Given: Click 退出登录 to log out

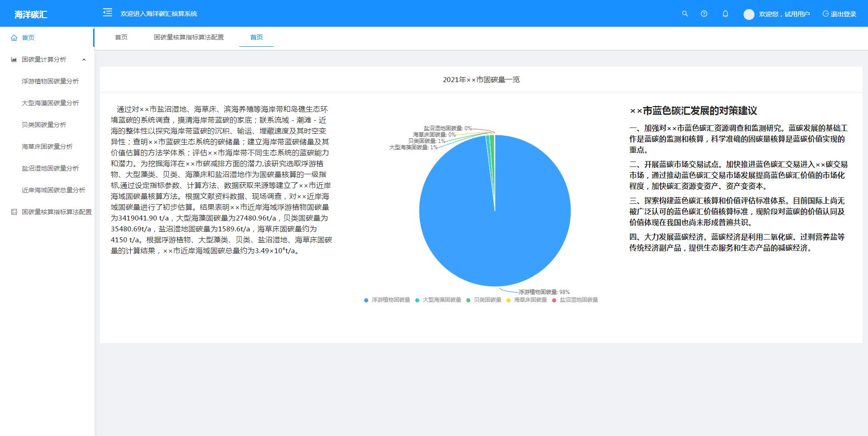Looking at the screenshot, I should point(843,14).
